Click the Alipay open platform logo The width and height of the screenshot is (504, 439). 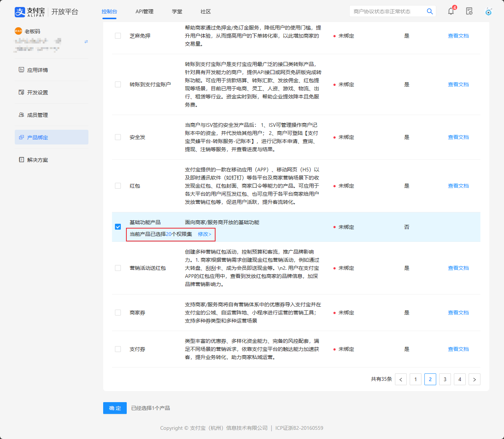pos(46,12)
